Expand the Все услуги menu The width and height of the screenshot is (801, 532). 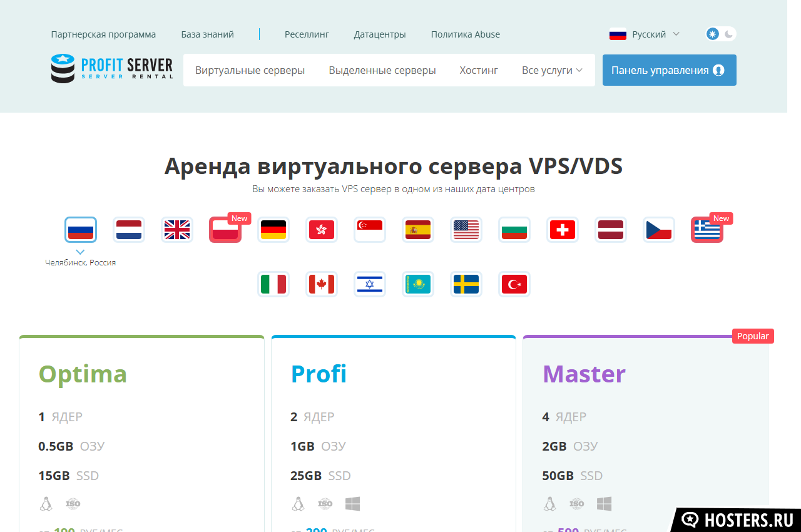[552, 70]
